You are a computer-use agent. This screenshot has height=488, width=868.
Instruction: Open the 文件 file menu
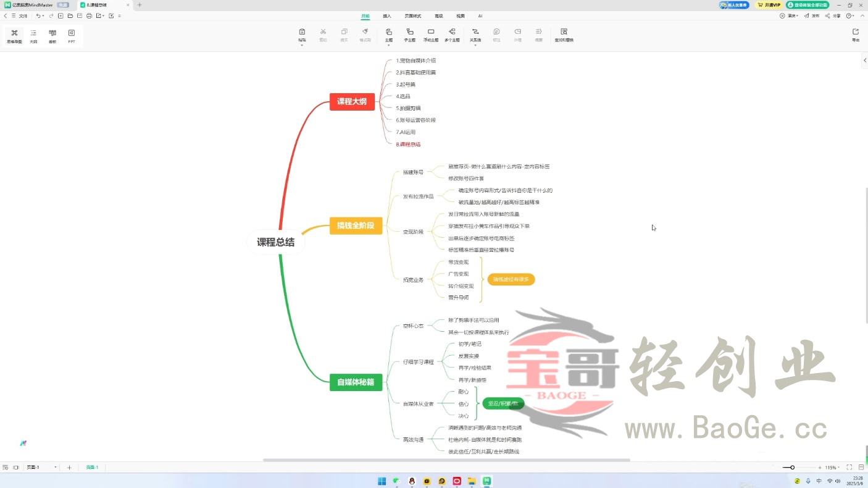click(x=23, y=15)
